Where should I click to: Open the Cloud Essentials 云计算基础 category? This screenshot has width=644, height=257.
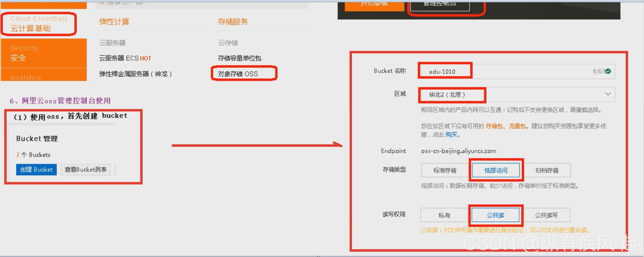39,24
